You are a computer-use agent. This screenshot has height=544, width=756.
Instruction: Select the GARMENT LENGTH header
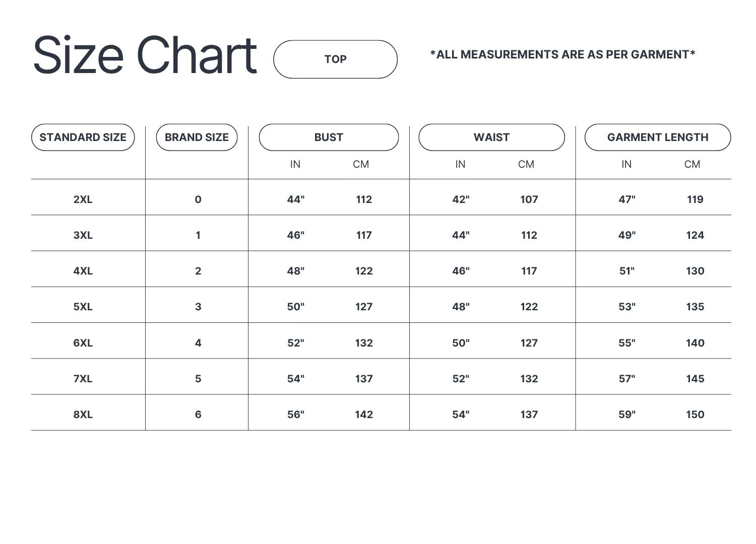pyautogui.click(x=658, y=138)
